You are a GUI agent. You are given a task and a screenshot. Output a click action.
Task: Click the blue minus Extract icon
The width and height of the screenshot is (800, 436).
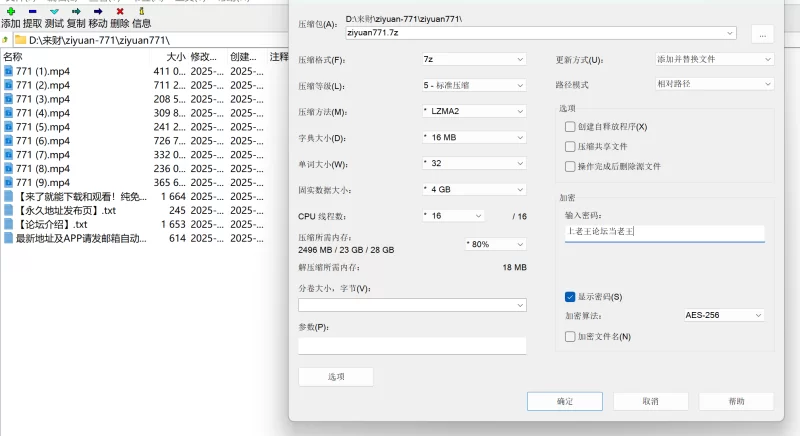(33, 11)
